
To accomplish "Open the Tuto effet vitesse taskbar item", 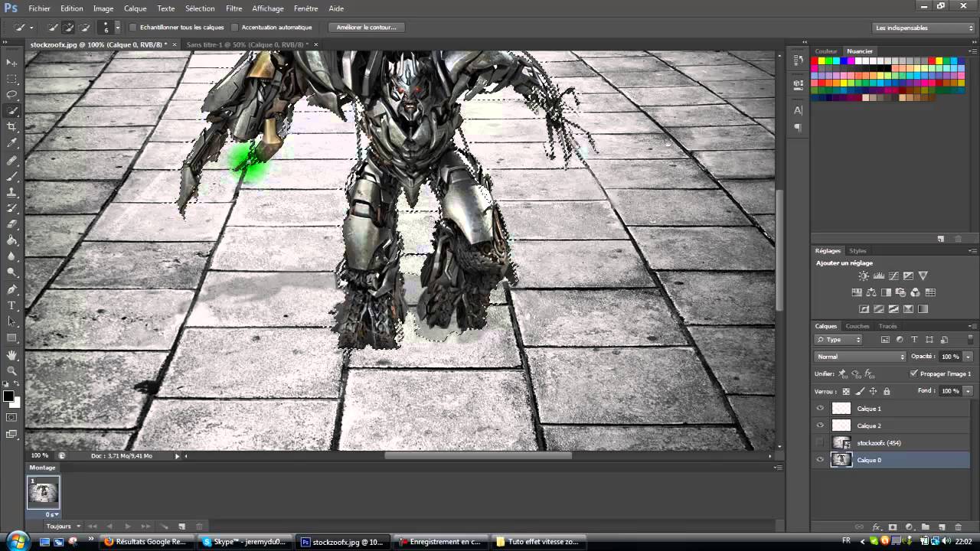I will [540, 542].
